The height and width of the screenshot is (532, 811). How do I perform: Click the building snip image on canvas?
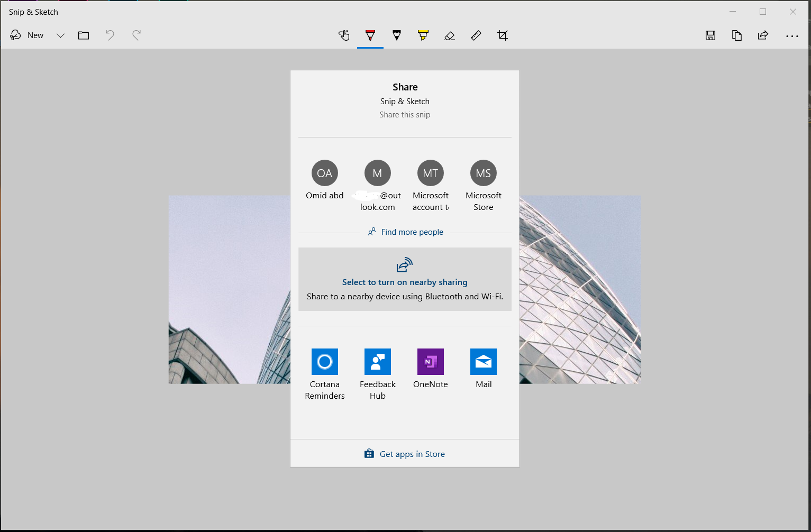pos(229,290)
